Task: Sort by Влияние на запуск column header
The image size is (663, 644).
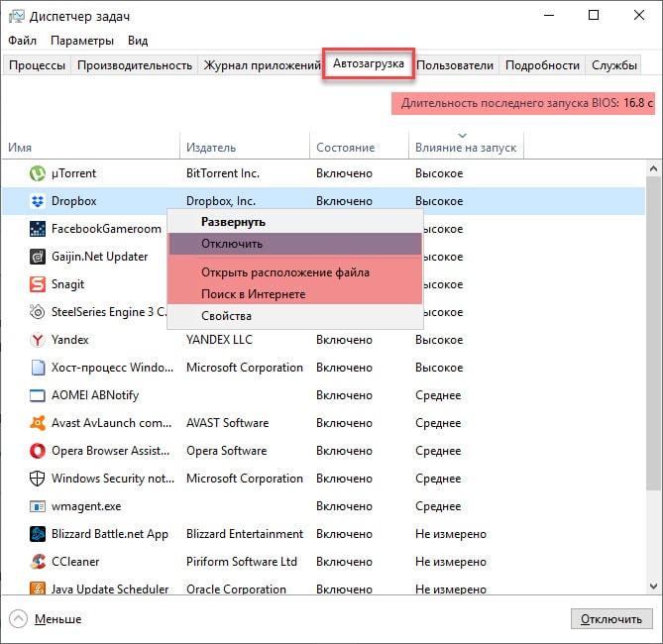Action: pyautogui.click(x=466, y=147)
